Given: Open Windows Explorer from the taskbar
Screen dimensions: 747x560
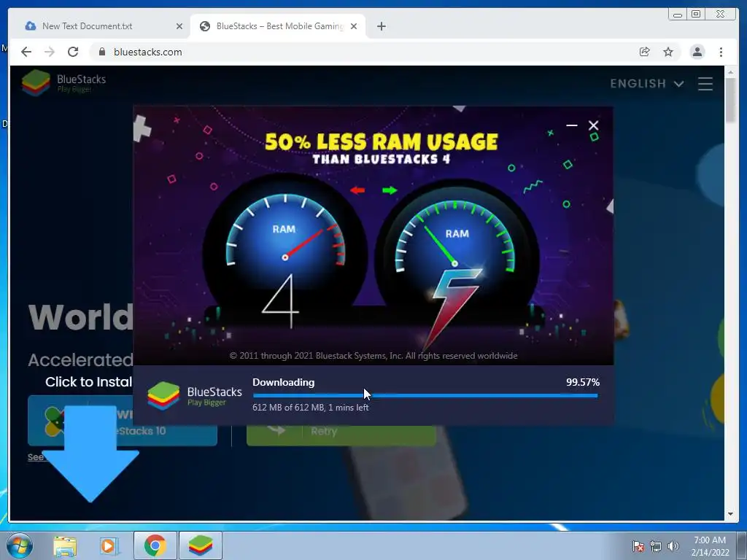Looking at the screenshot, I should coord(65,545).
